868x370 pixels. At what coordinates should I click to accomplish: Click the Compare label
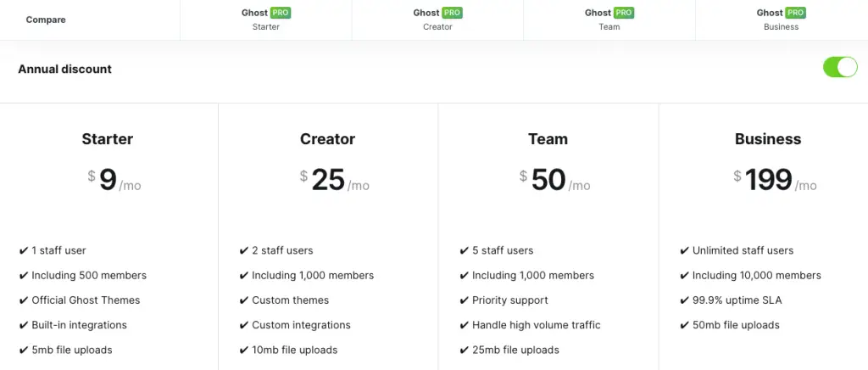coord(46,20)
